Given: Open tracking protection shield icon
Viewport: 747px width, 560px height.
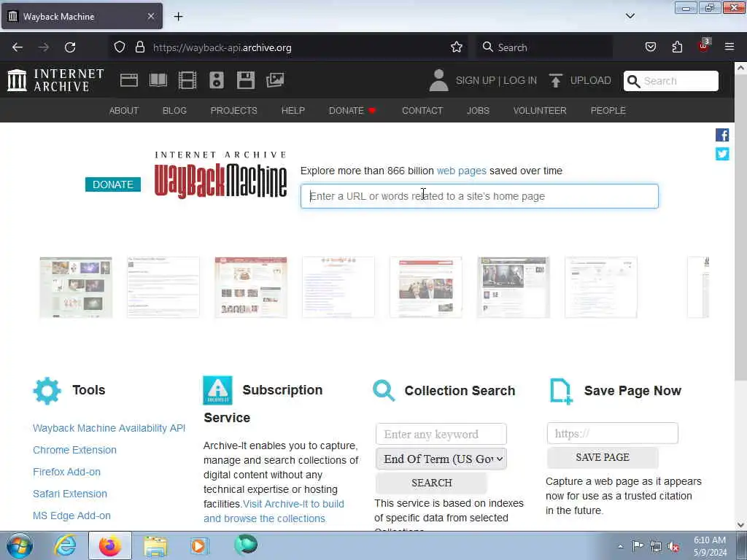Looking at the screenshot, I should pyautogui.click(x=120, y=47).
